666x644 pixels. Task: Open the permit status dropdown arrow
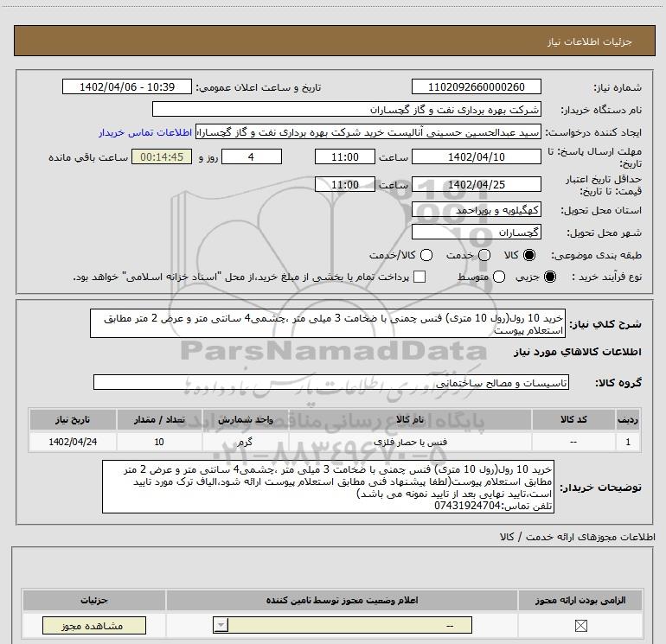coord(221,625)
